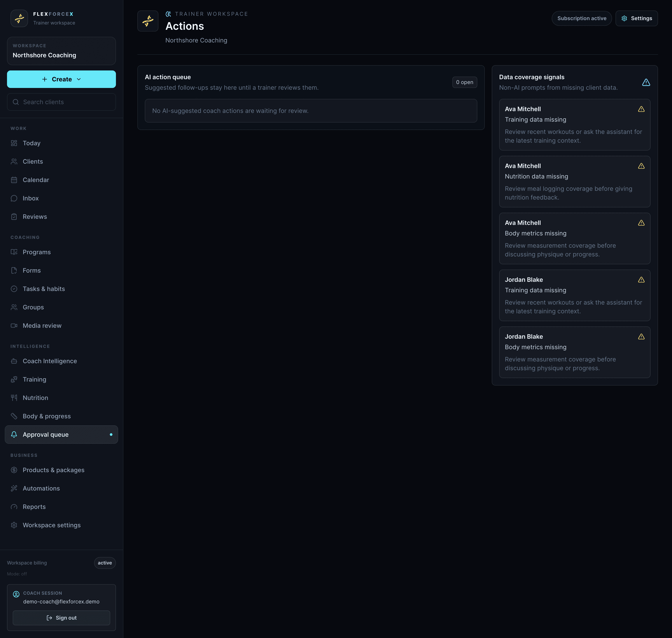Click the TRAINER WORKSPACE header icon
The image size is (672, 638).
(168, 14)
